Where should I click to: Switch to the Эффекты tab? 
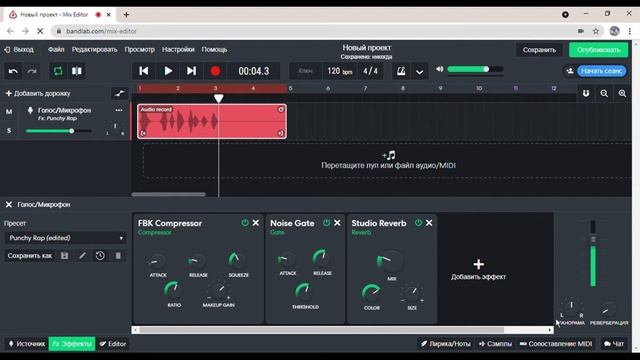tap(72, 344)
